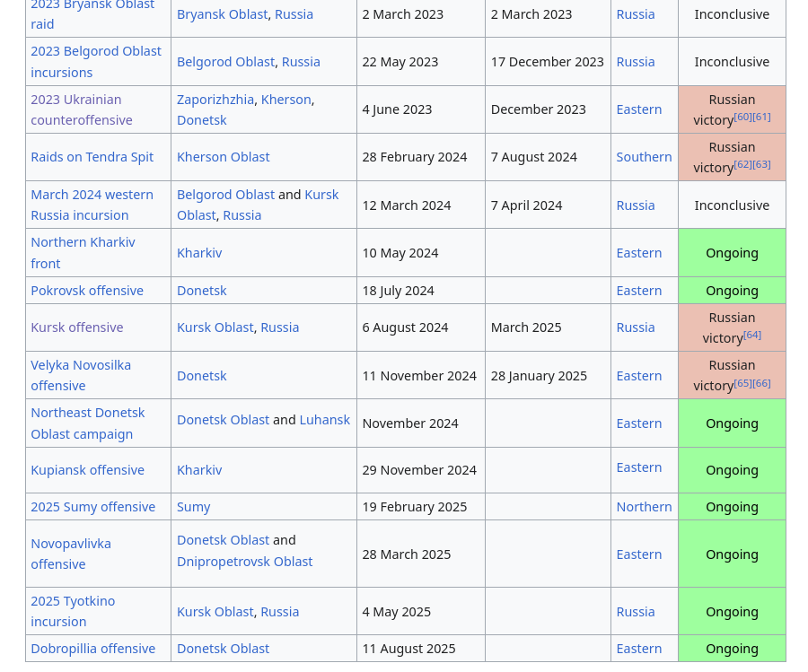Open the Kursk offensive article

77,327
